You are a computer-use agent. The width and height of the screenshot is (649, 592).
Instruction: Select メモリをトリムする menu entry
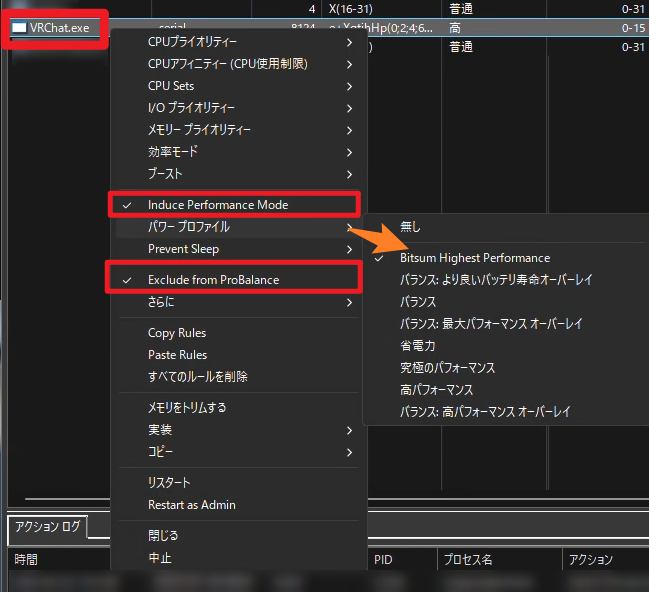[239, 408]
